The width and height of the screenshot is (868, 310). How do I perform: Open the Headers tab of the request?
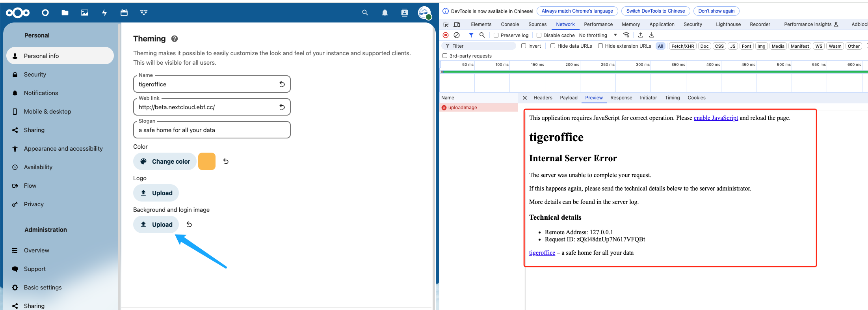pos(543,98)
